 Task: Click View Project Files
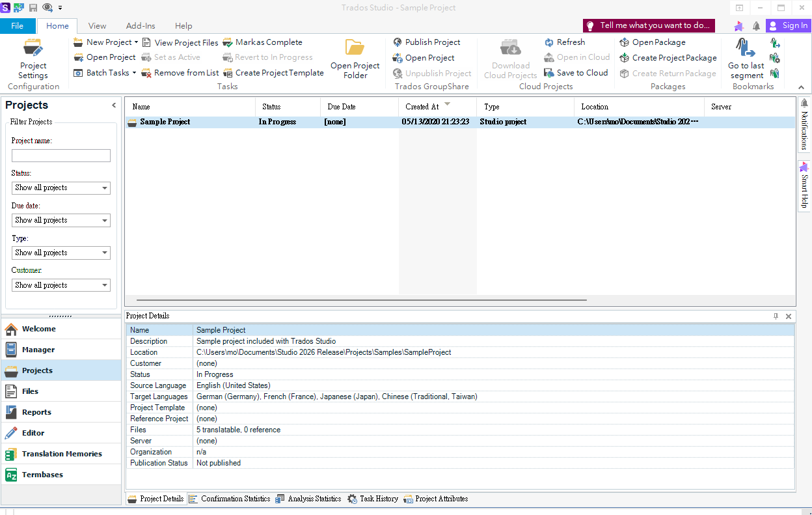point(180,42)
